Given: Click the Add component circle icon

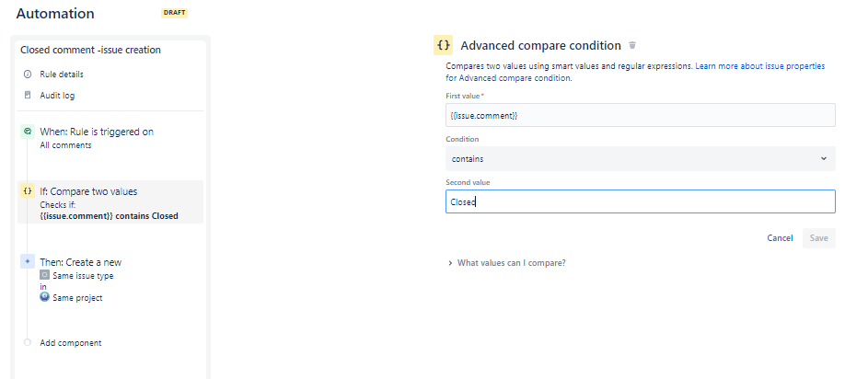Looking at the screenshot, I should (x=28, y=342).
